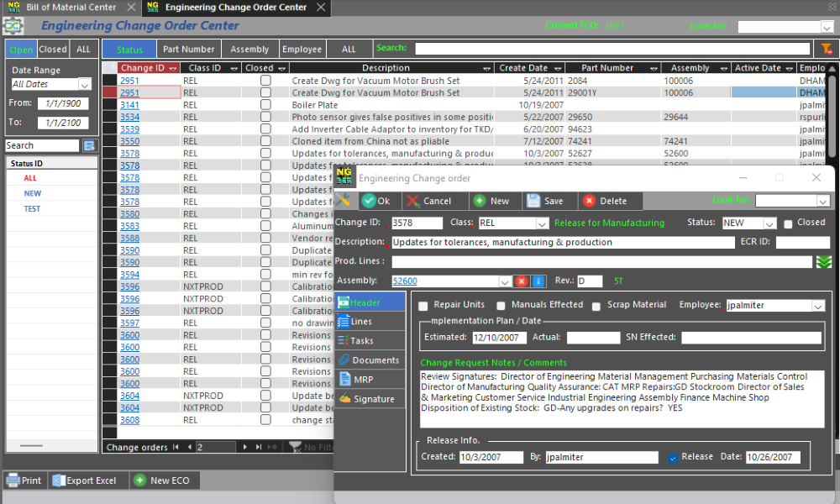
Task: Click the green Prod. Lines expand icon
Action: [823, 262]
